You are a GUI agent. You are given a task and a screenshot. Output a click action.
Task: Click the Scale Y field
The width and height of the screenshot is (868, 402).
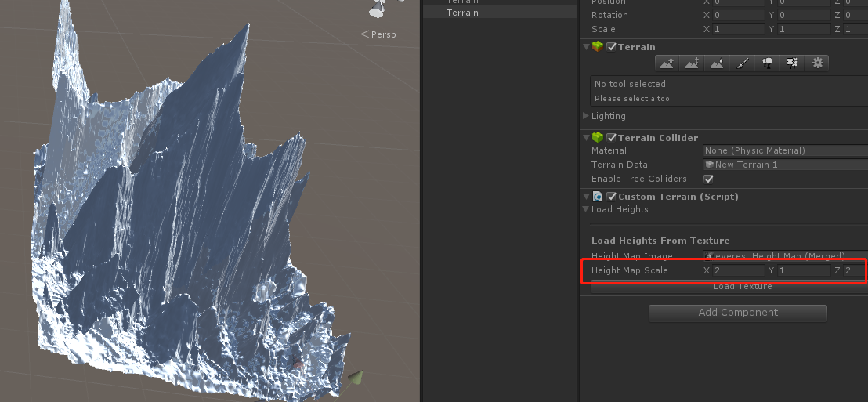tap(804, 29)
